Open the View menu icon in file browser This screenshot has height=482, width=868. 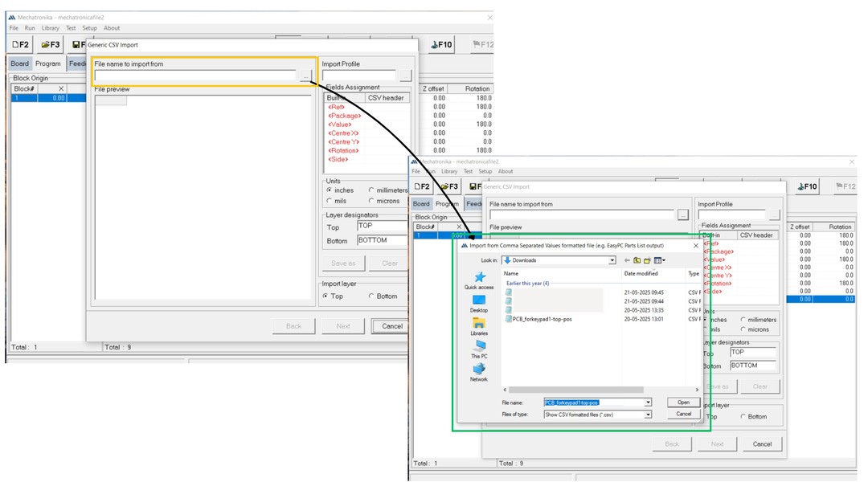tap(659, 260)
